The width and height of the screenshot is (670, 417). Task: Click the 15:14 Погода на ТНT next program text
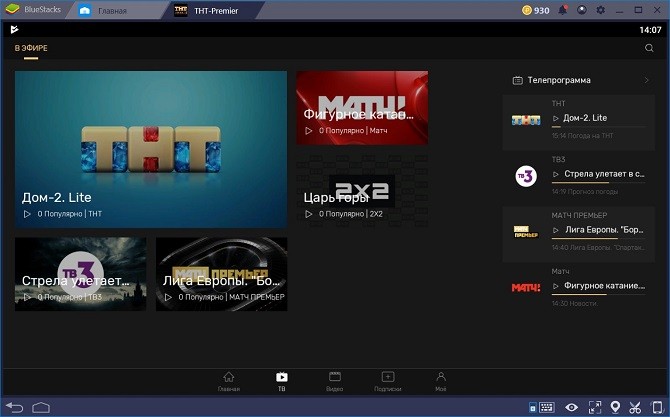[x=582, y=136]
